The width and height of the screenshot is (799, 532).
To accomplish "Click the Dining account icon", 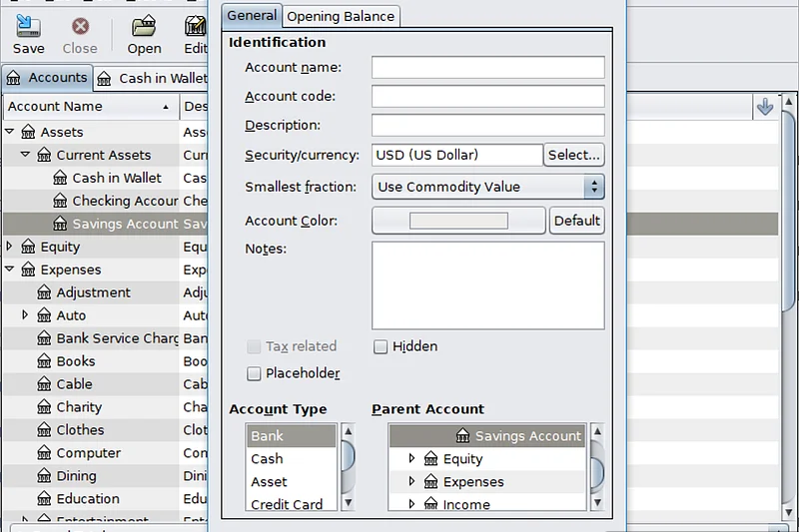I will (44, 476).
